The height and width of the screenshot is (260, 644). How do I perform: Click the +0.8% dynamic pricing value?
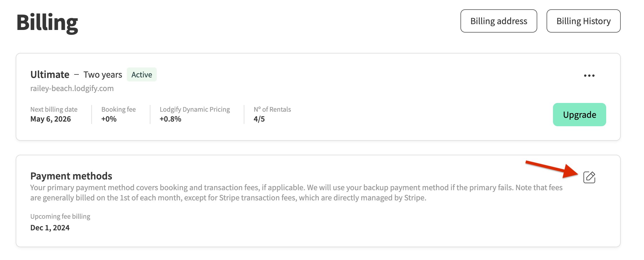(x=170, y=119)
